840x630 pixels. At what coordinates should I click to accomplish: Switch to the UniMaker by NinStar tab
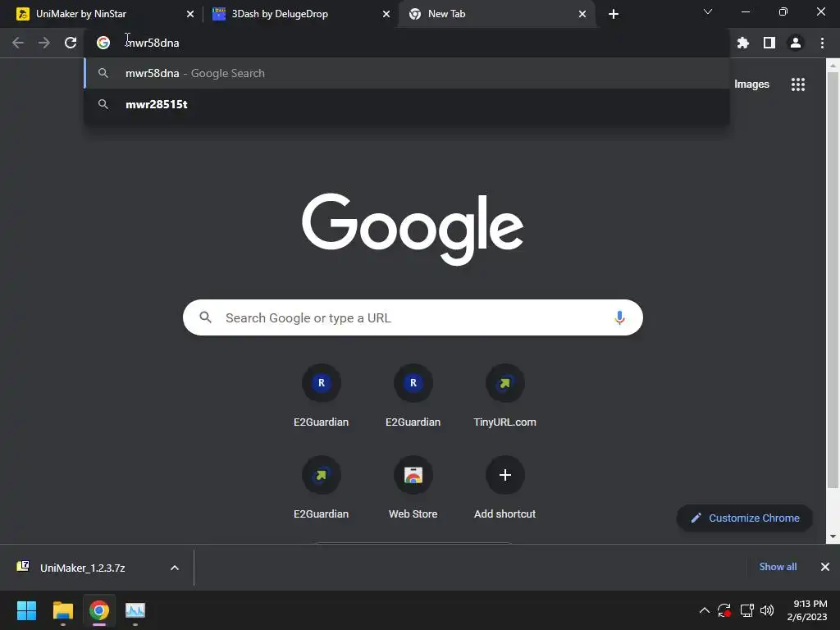(x=102, y=14)
